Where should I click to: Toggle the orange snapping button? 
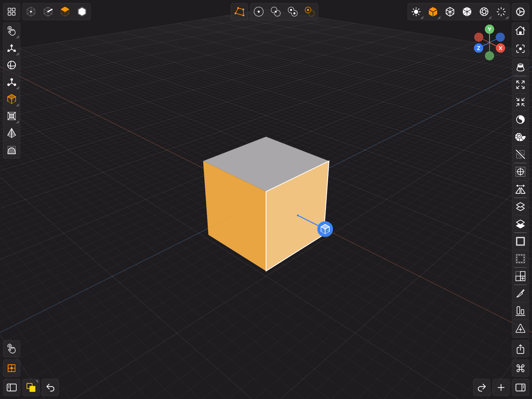click(x=11, y=368)
